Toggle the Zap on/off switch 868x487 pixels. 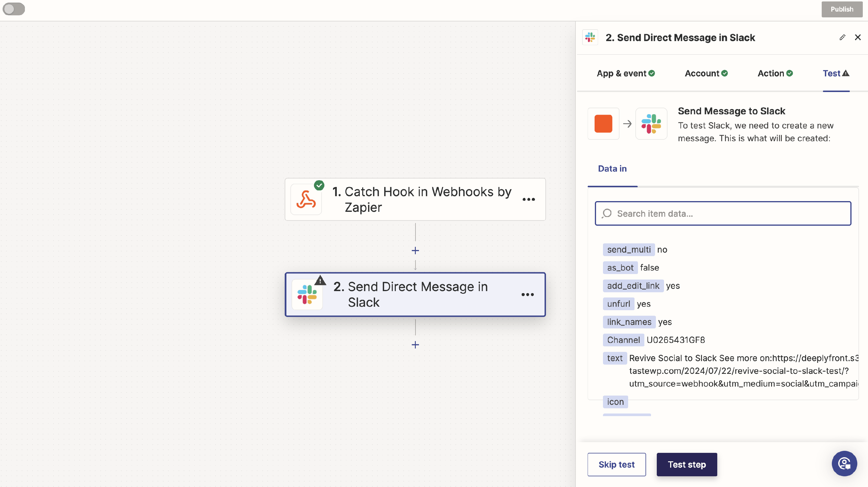(14, 9)
